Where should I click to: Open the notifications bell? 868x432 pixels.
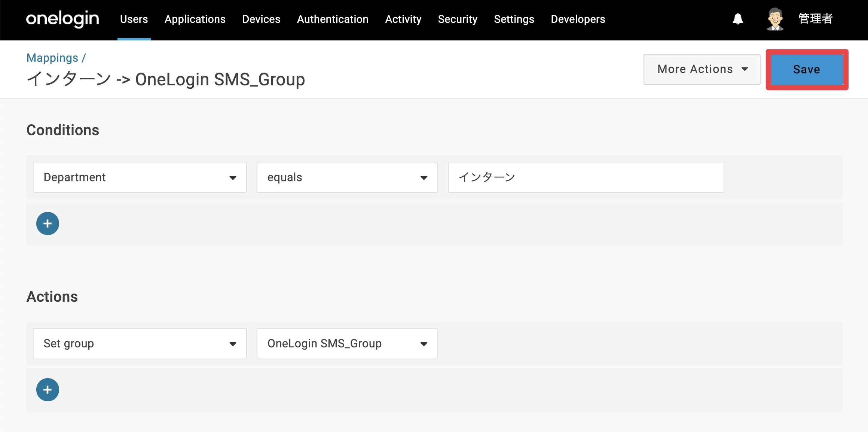(738, 19)
